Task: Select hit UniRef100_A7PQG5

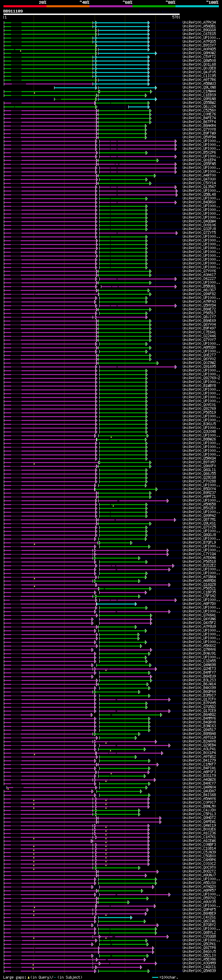Action: tap(199, 41)
